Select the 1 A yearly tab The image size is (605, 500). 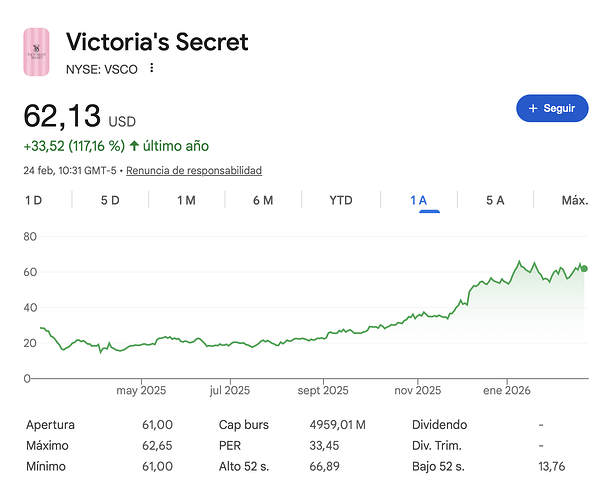pos(418,200)
